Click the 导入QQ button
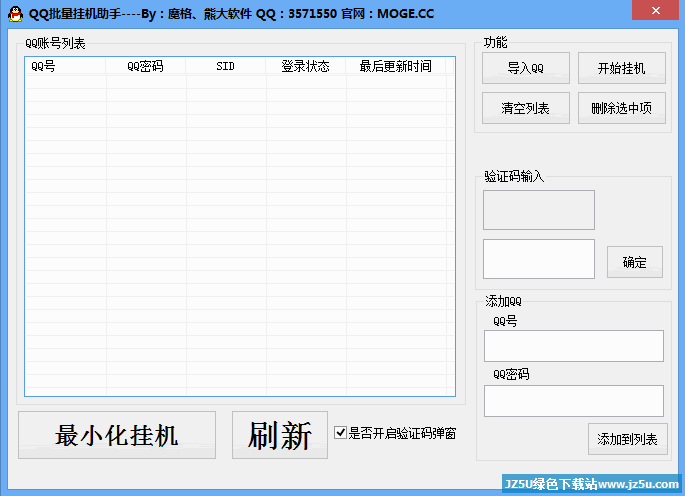The height and width of the screenshot is (496, 685). [x=526, y=68]
